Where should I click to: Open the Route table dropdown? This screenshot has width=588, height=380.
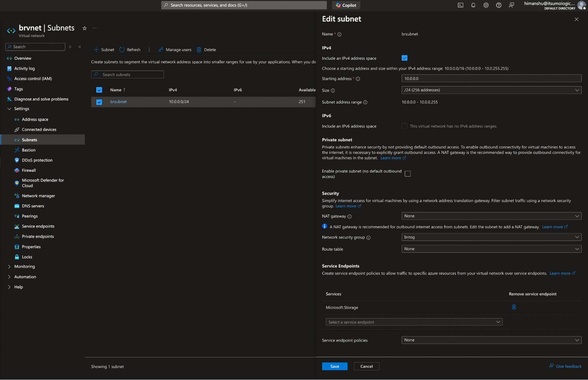(491, 249)
